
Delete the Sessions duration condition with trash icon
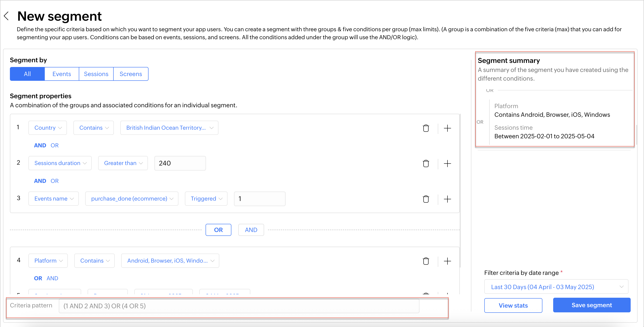426,164
